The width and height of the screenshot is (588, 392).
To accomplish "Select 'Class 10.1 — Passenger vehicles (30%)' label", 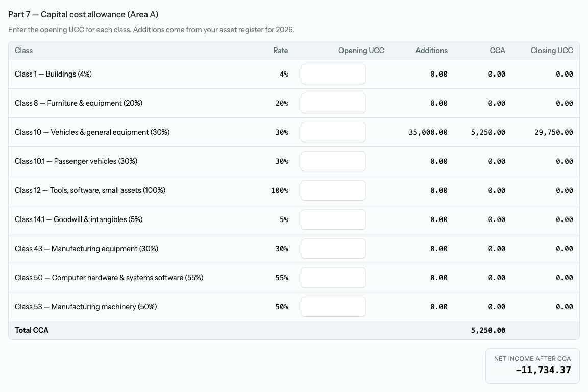I will tap(76, 161).
